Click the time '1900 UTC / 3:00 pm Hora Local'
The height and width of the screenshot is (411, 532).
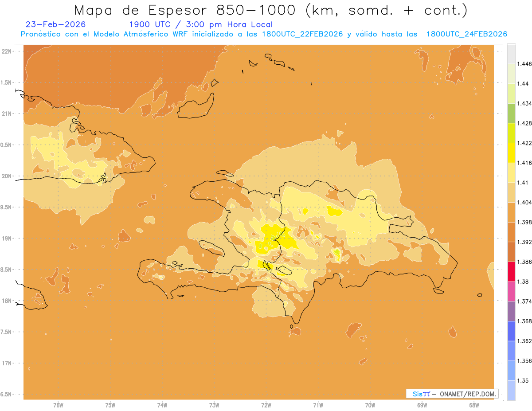pyautogui.click(x=201, y=24)
